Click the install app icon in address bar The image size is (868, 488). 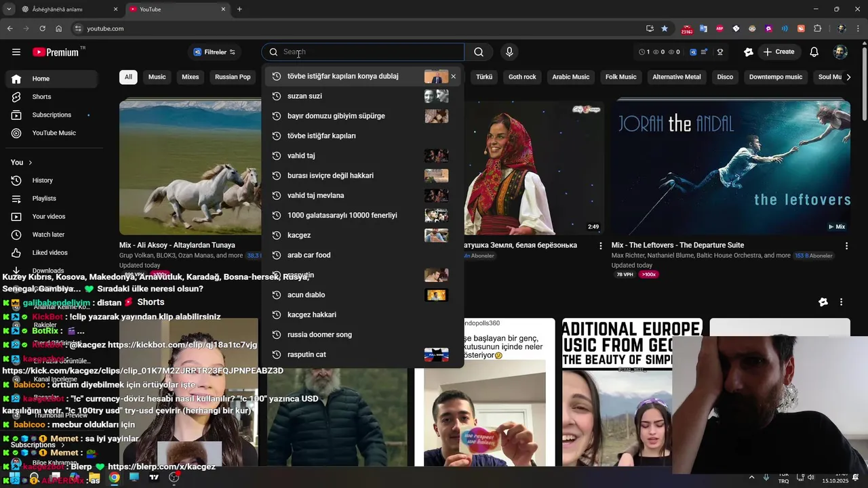point(650,28)
